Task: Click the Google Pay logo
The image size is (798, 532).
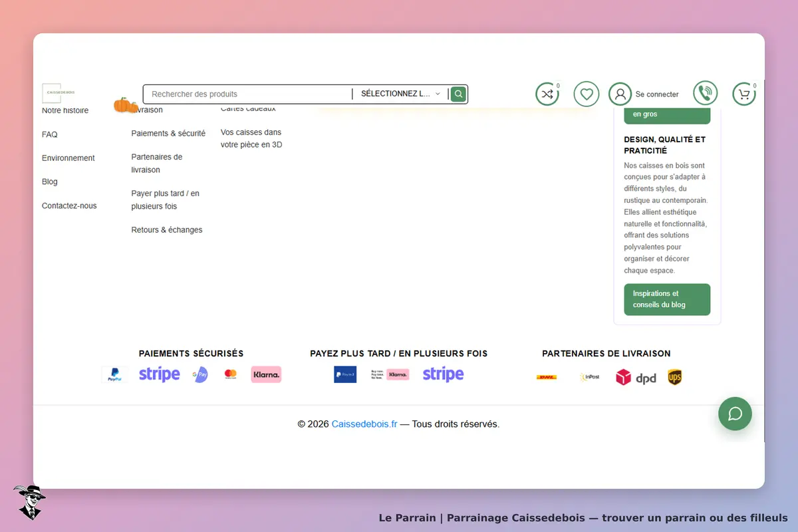Action: pos(200,374)
